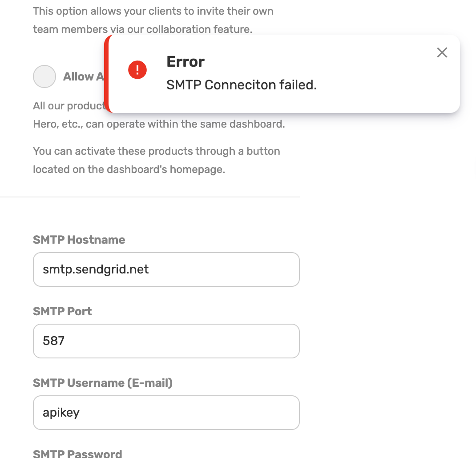Click the SMTP Username (E-mail) label
This screenshot has width=476, height=458.
103,383
